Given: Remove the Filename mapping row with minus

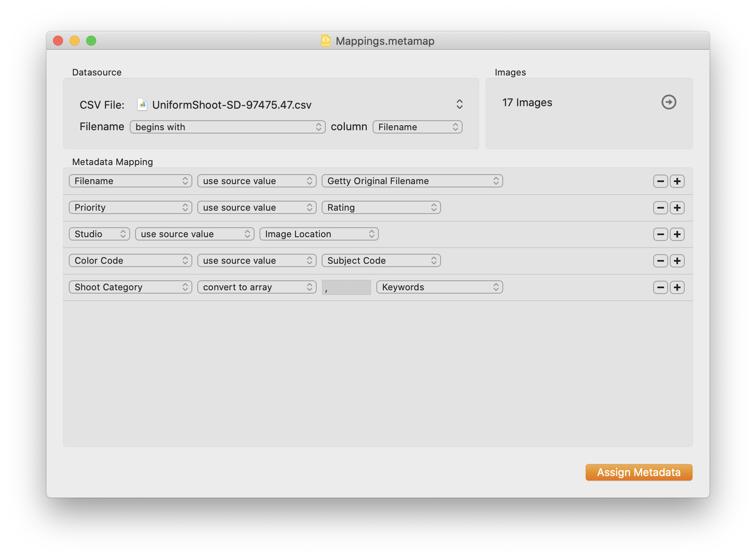Looking at the screenshot, I should click(660, 181).
